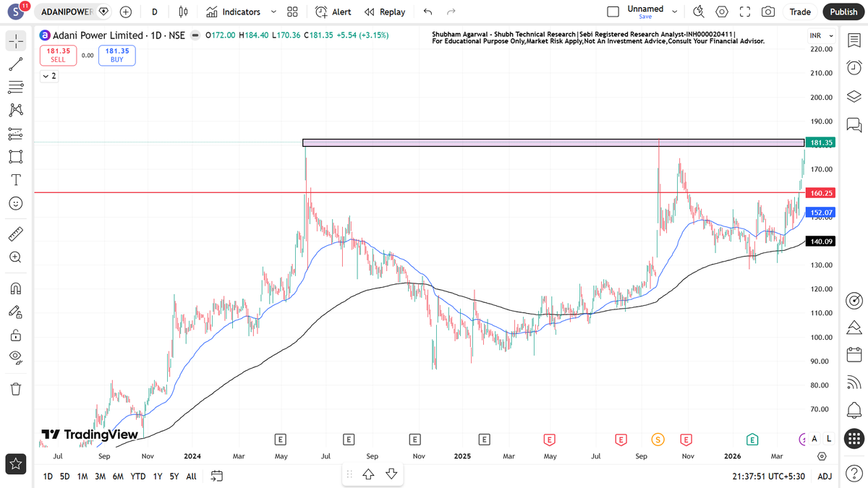Viewport: 868px width, 488px height.
Task: Select the 1D time range
Action: (x=48, y=476)
